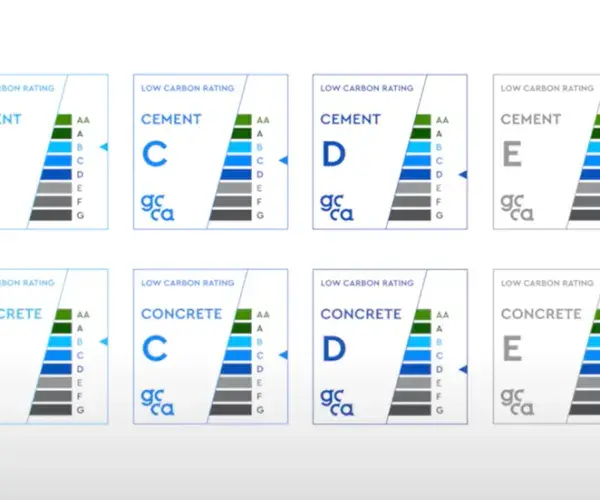Screen dimensions: 600x500
Task: Click the rating pointer arrow on Concrete D card
Action: [463, 368]
